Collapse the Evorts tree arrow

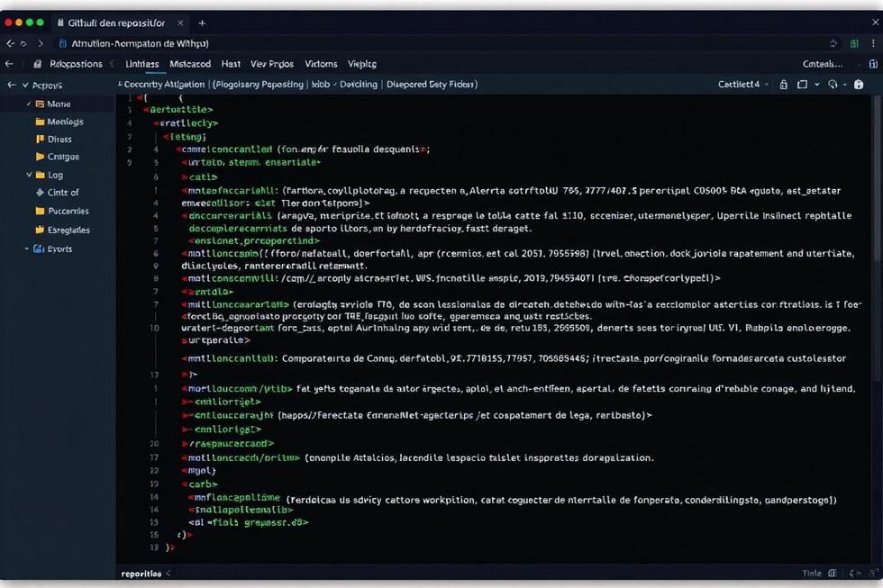[x=26, y=249]
